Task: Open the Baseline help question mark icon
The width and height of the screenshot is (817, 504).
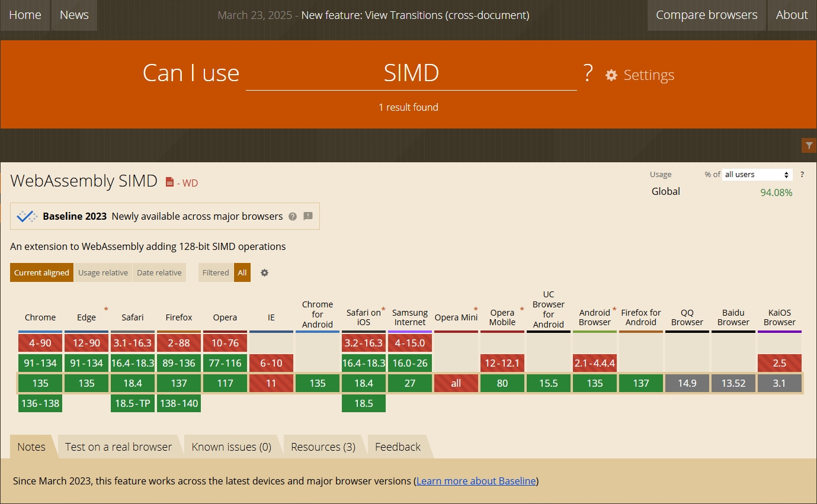Action: 293,217
